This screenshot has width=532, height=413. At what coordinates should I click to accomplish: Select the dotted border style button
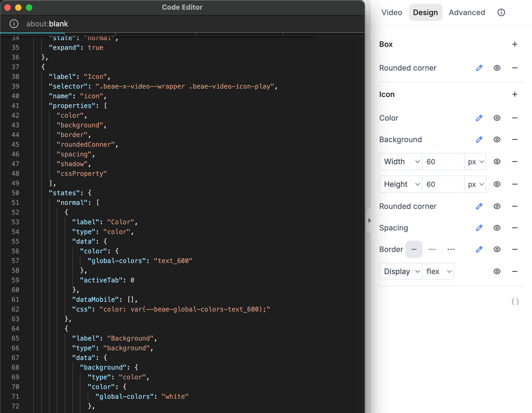pyautogui.click(x=432, y=249)
